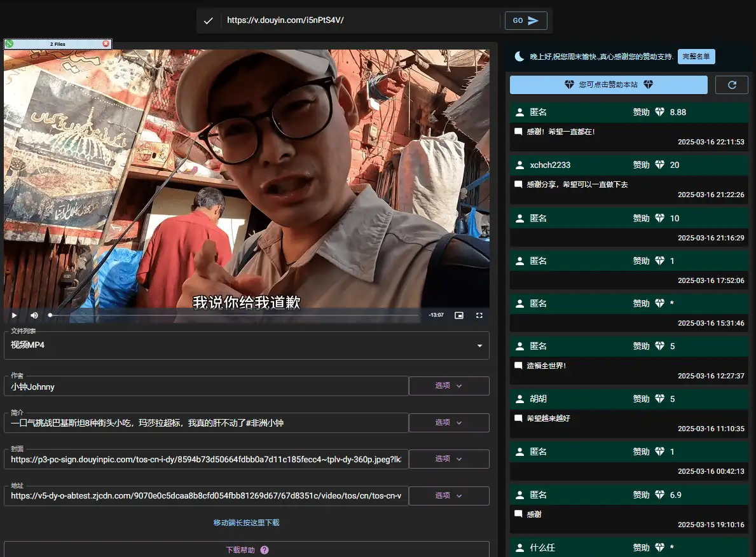Expand the 选项 dropdown for 作者
Viewport: 756px width, 557px height.
point(449,386)
